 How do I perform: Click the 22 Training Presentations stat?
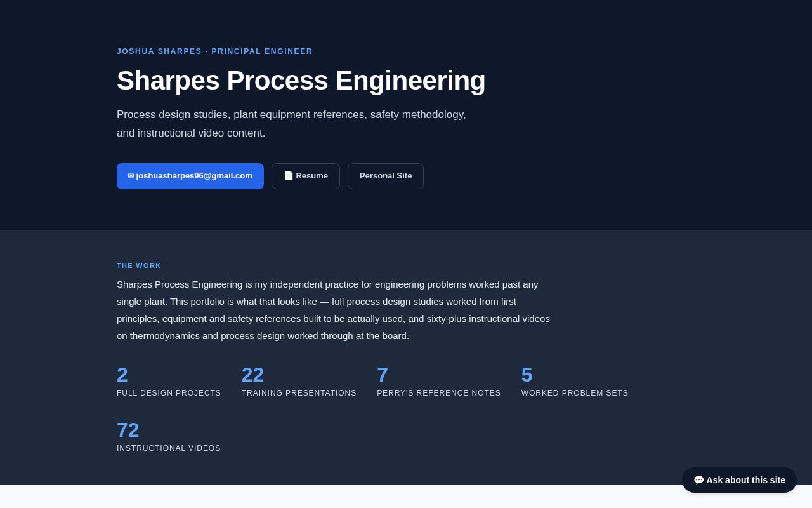(299, 382)
